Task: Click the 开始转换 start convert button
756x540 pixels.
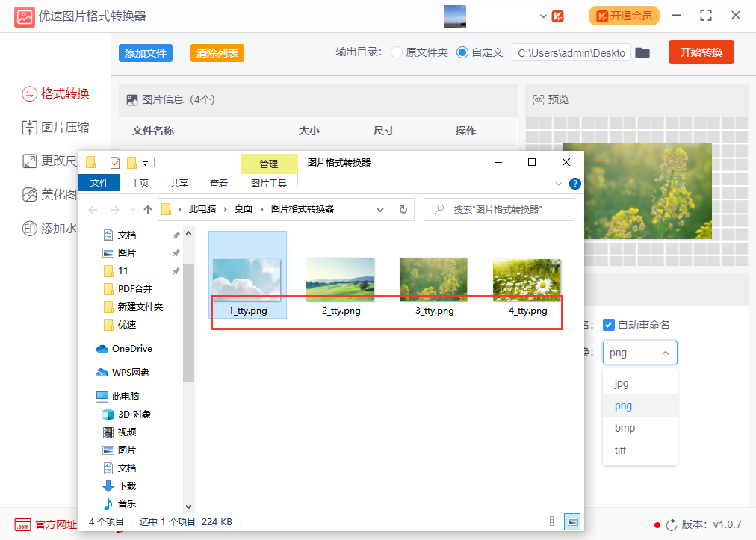Action: 701,53
